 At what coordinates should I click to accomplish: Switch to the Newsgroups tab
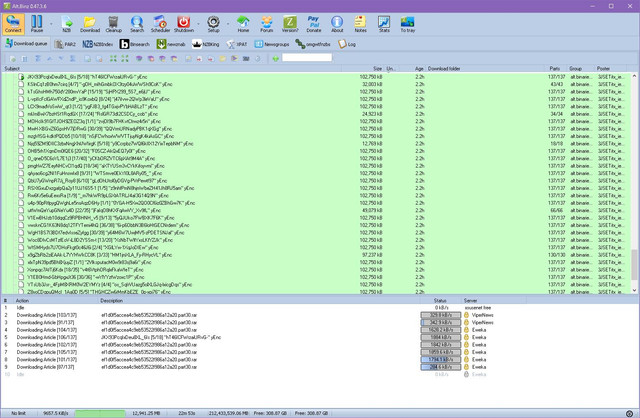click(271, 44)
